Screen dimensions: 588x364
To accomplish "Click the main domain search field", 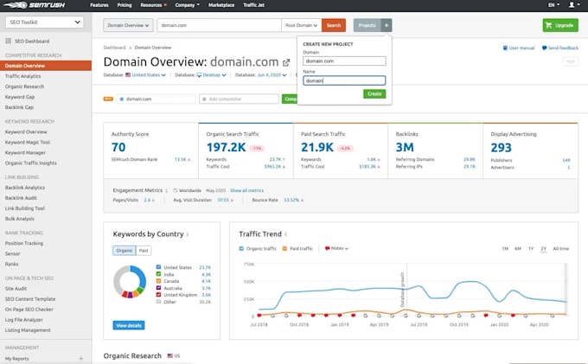I will pos(220,25).
